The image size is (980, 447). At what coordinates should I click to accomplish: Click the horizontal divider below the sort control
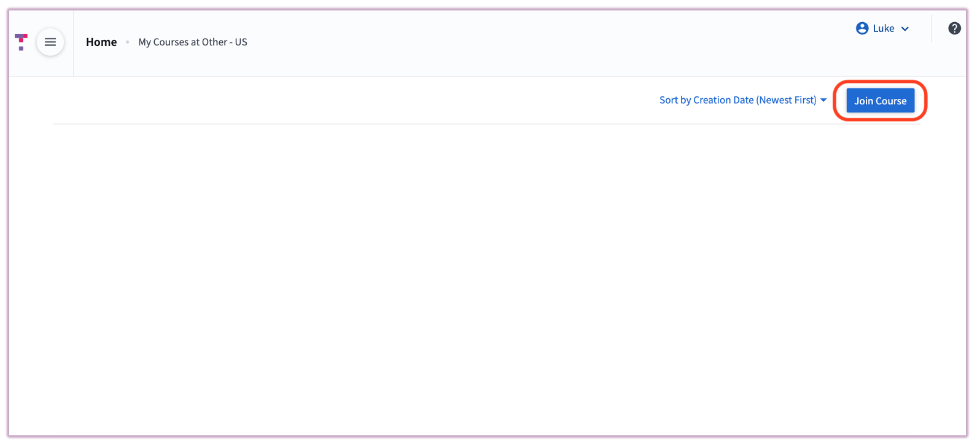coord(430,124)
